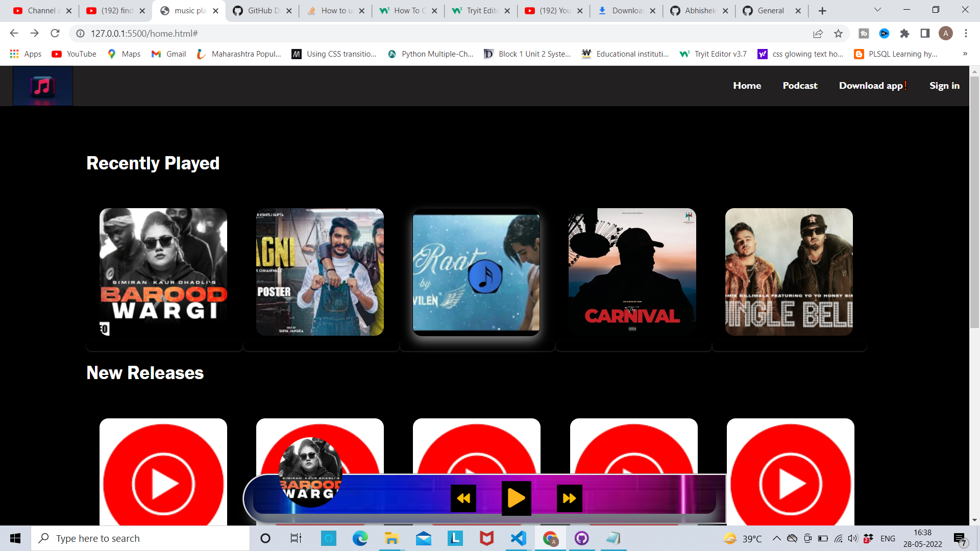
Task: Skip to next track with fast-forward button
Action: [x=569, y=498]
